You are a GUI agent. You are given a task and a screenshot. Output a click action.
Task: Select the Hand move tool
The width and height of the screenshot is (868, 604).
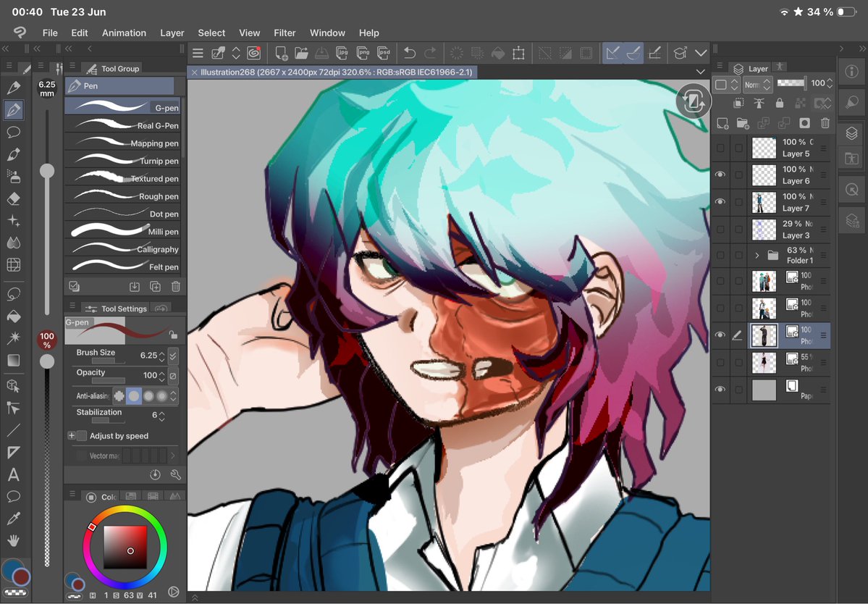[14, 540]
